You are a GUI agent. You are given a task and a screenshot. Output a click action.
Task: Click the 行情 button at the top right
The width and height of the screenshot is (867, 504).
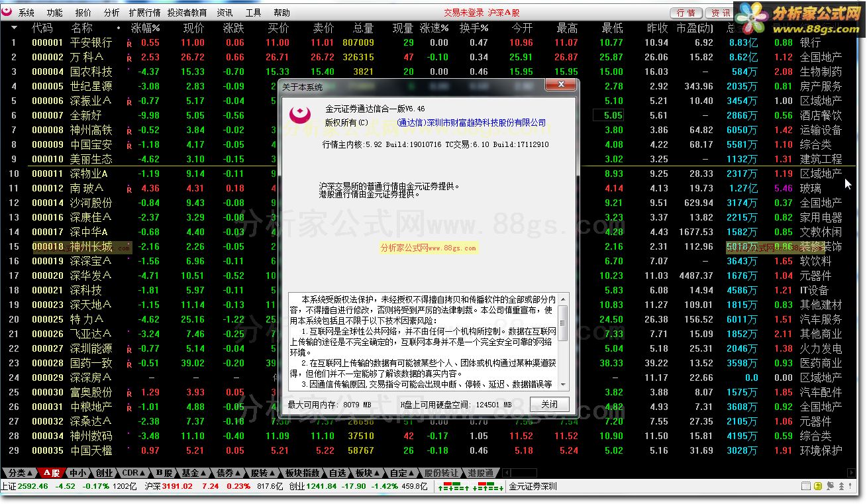click(686, 13)
